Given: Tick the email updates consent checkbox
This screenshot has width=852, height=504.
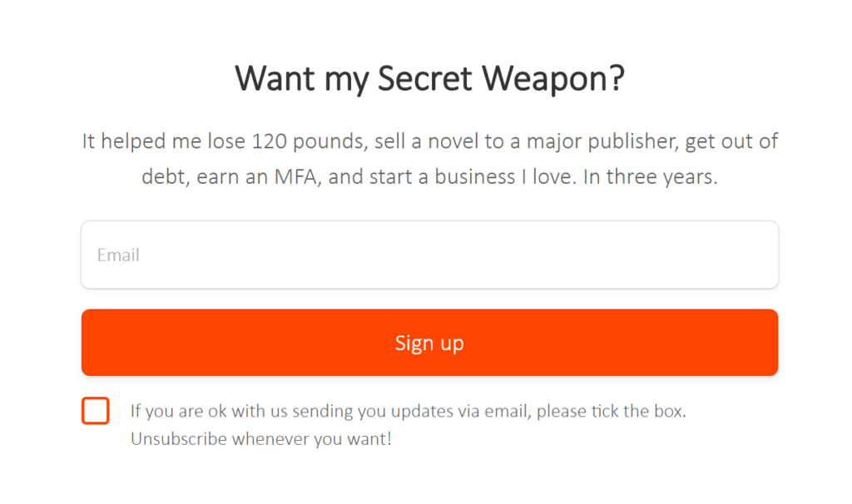Looking at the screenshot, I should coord(96,411).
